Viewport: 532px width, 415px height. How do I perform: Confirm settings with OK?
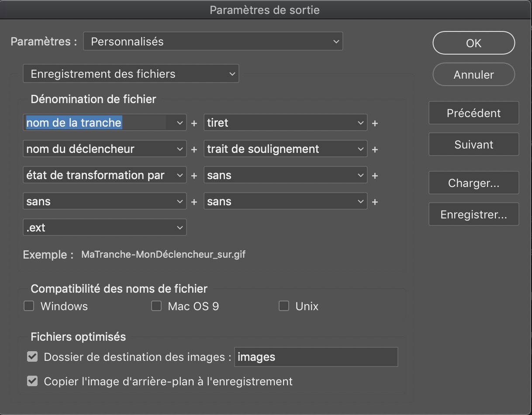click(x=473, y=43)
